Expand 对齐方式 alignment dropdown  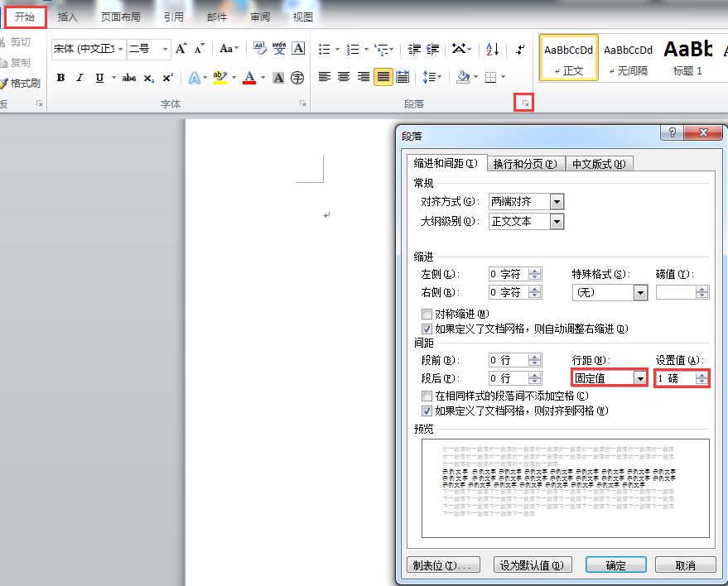(557, 202)
